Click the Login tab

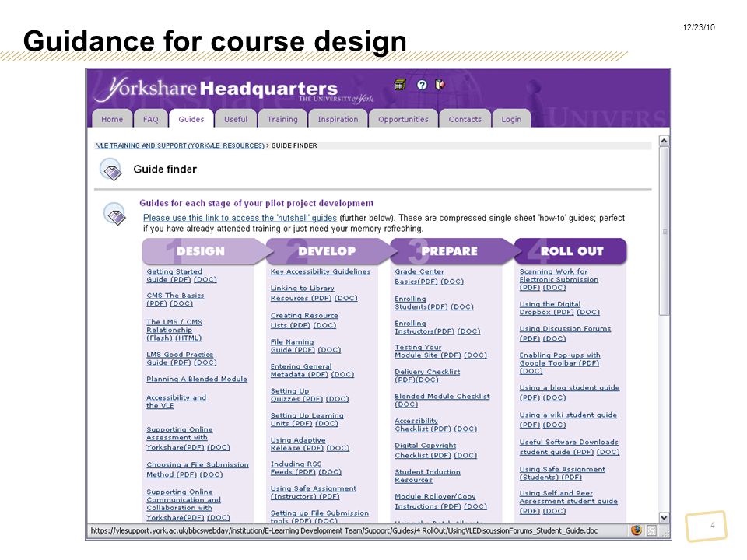(511, 119)
